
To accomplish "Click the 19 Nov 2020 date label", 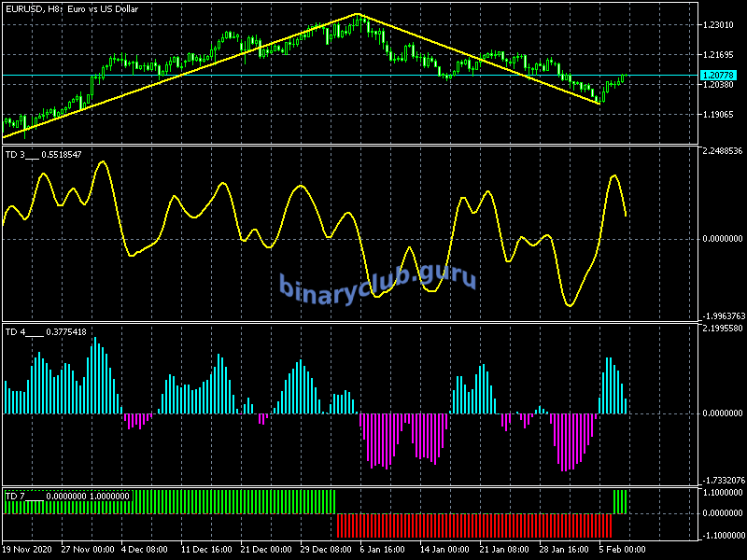I will point(29,550).
